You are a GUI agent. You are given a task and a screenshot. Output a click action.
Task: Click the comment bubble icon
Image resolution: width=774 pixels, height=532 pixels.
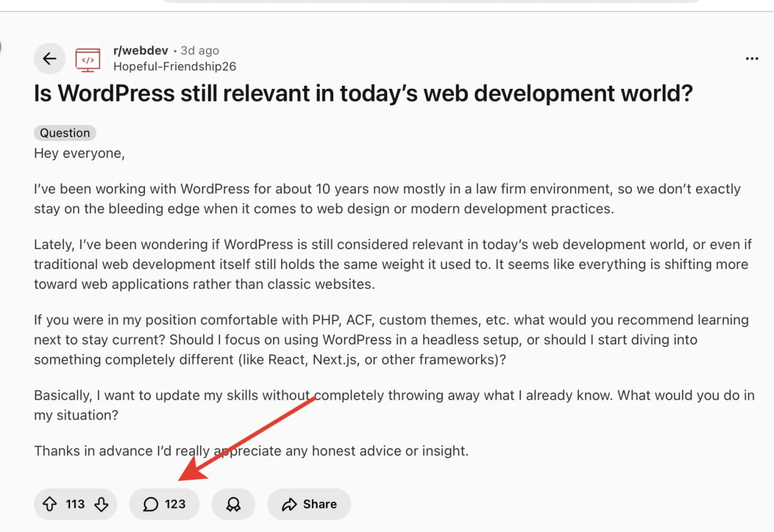pos(151,504)
